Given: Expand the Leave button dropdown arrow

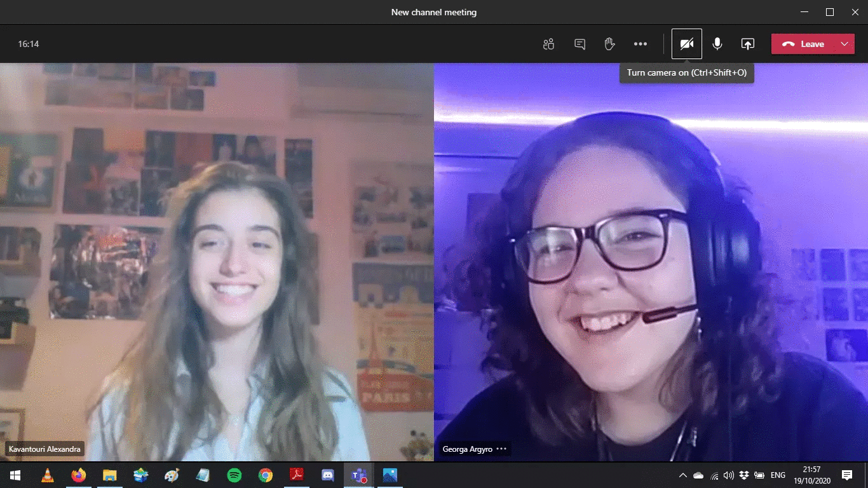Looking at the screenshot, I should coord(844,44).
